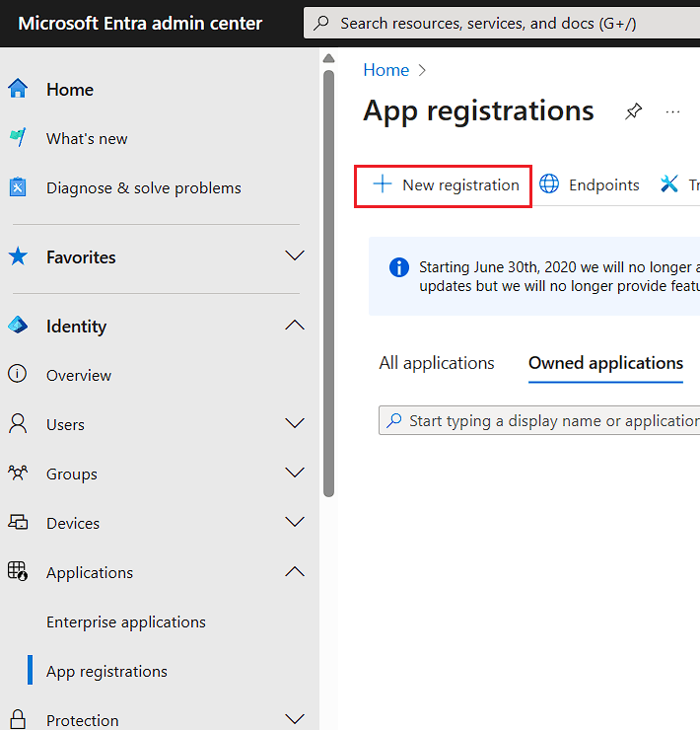
Task: Click the sidebar vertical scrollbar thumb
Action: (x=329, y=283)
